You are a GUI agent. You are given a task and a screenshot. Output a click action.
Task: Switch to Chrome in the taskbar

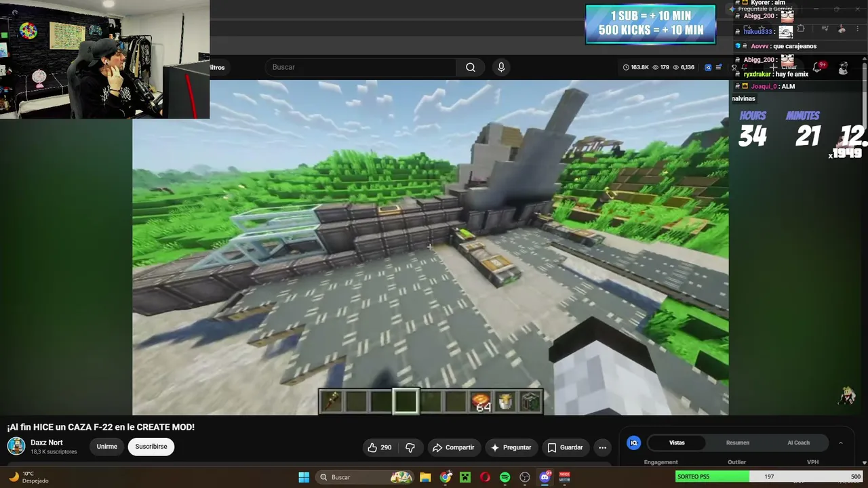click(446, 477)
